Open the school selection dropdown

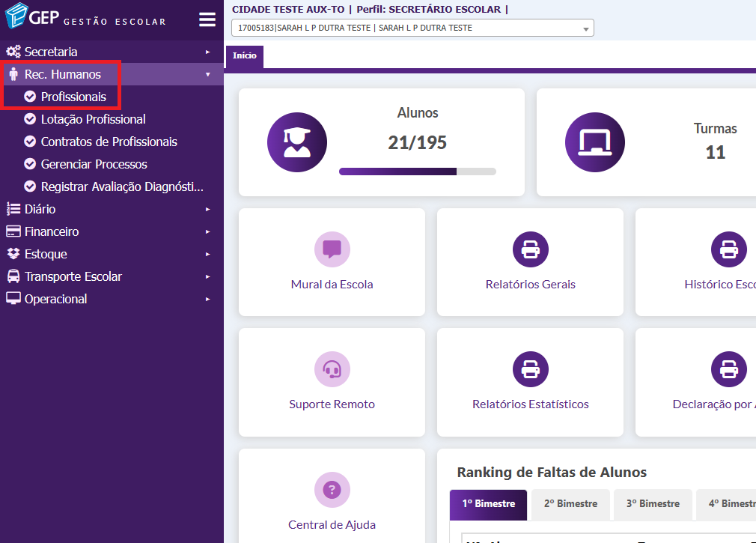[412, 28]
